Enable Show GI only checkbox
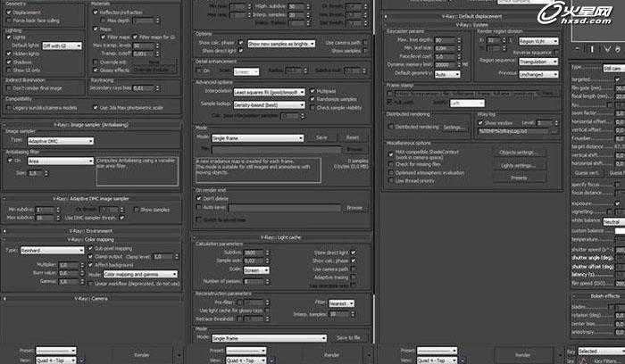 click(9, 70)
